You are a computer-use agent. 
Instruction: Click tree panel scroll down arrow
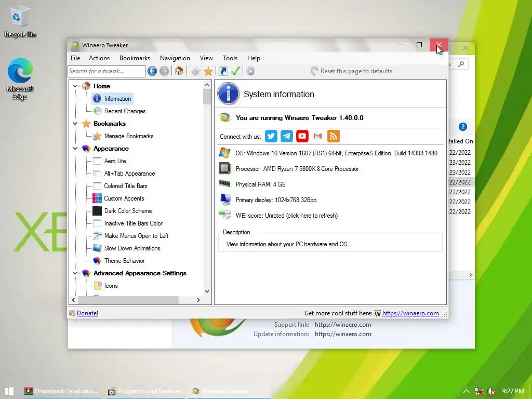coord(207,291)
